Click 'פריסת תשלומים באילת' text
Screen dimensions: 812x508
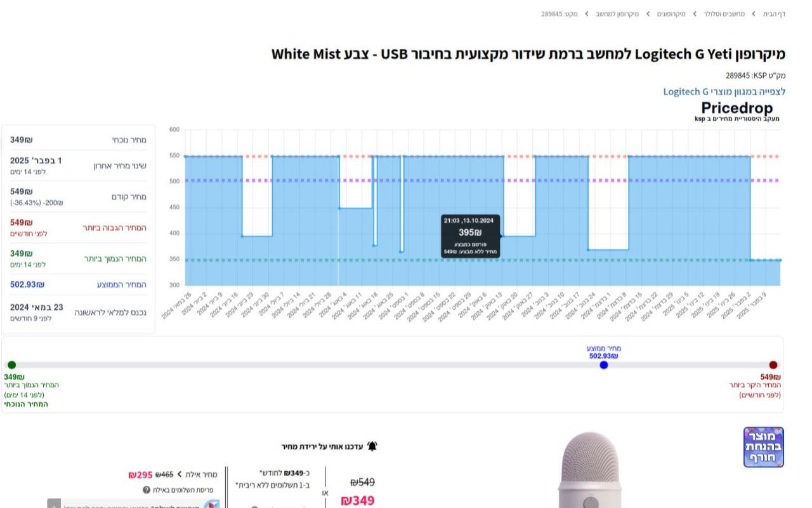click(183, 490)
